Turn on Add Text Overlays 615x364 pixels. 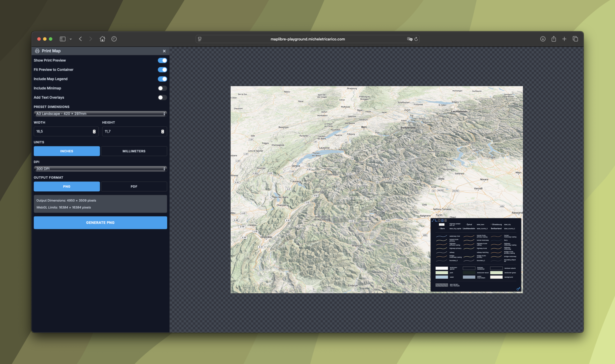click(162, 97)
